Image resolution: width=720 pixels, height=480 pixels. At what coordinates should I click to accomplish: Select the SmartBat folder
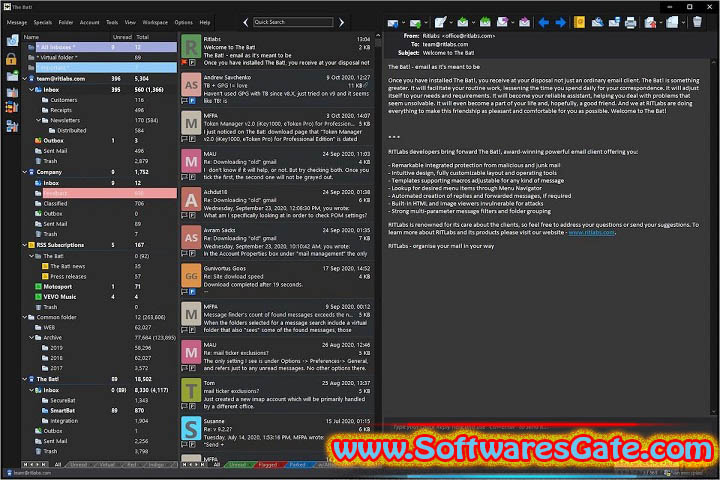click(x=62, y=411)
